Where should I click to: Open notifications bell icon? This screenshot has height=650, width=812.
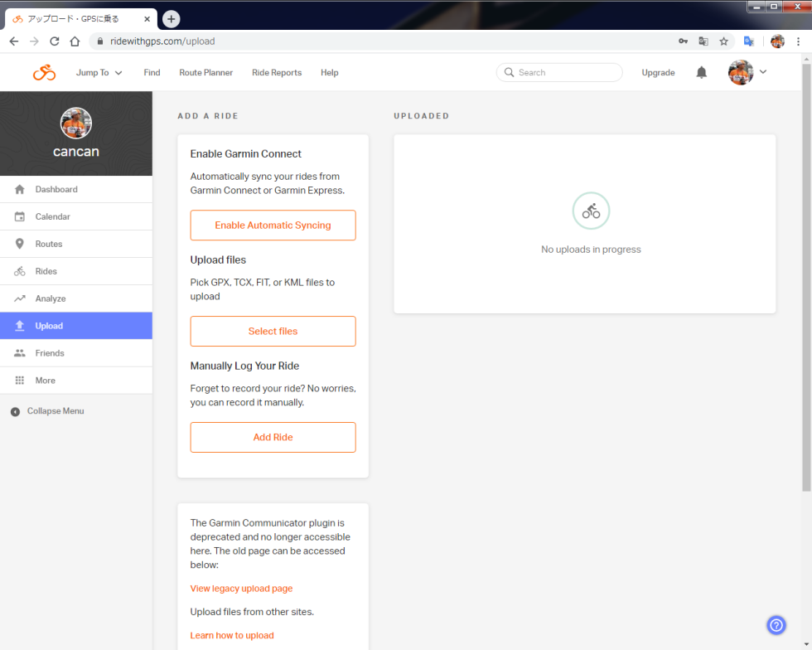point(701,73)
